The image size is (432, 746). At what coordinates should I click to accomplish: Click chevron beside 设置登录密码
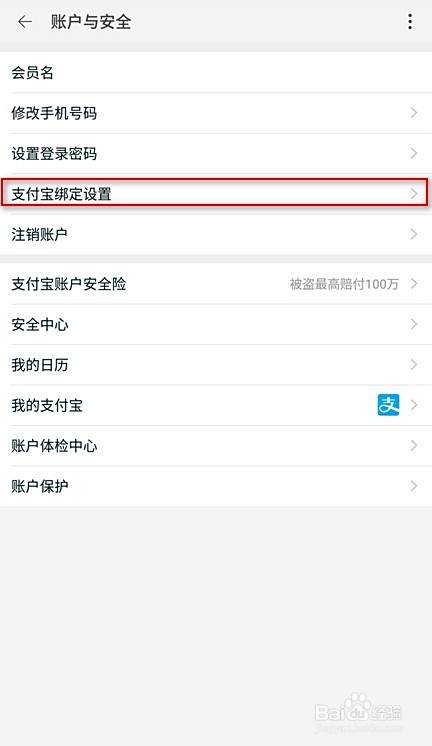click(x=413, y=153)
